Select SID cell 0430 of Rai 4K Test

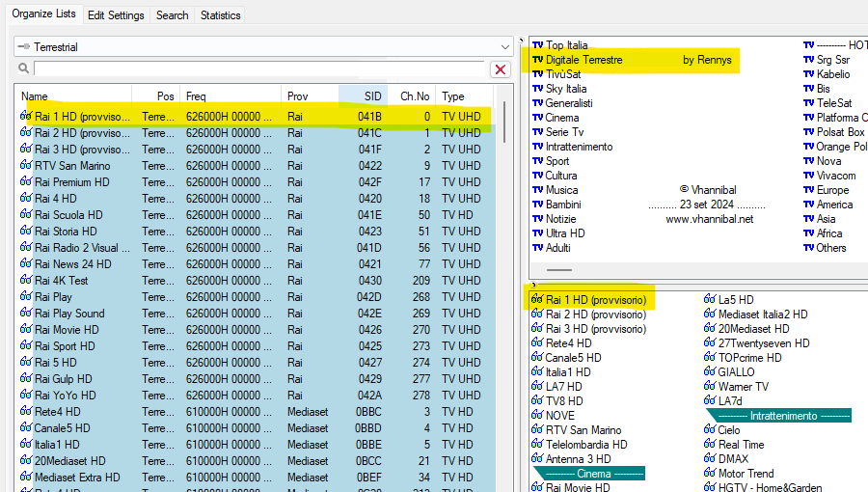click(369, 281)
